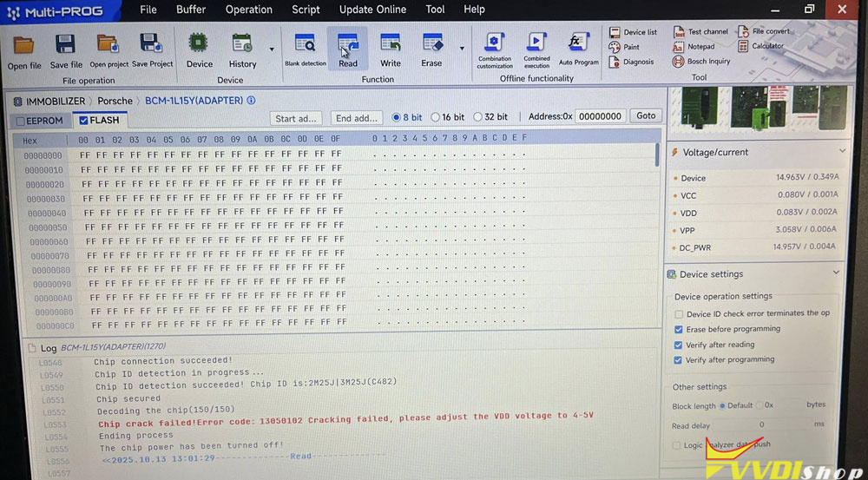Disable Verify after reading option
The height and width of the screenshot is (480, 868).
[679, 345]
